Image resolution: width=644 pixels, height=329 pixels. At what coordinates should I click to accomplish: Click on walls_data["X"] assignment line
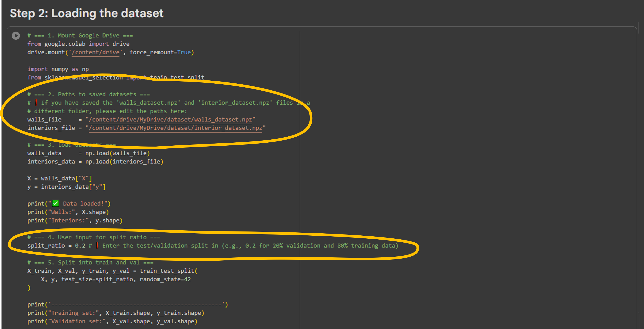[x=60, y=178]
